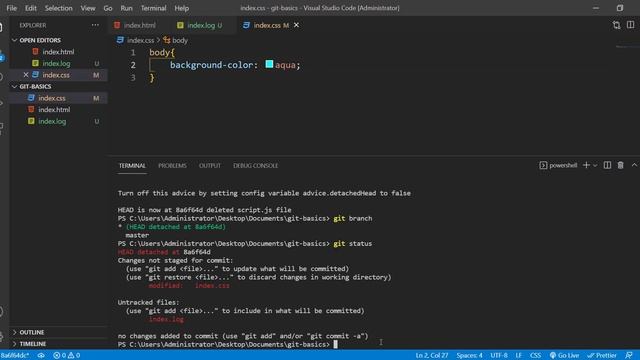The image size is (640, 360).
Task: Switch to the Problems panel tab
Action: pyautogui.click(x=172, y=166)
